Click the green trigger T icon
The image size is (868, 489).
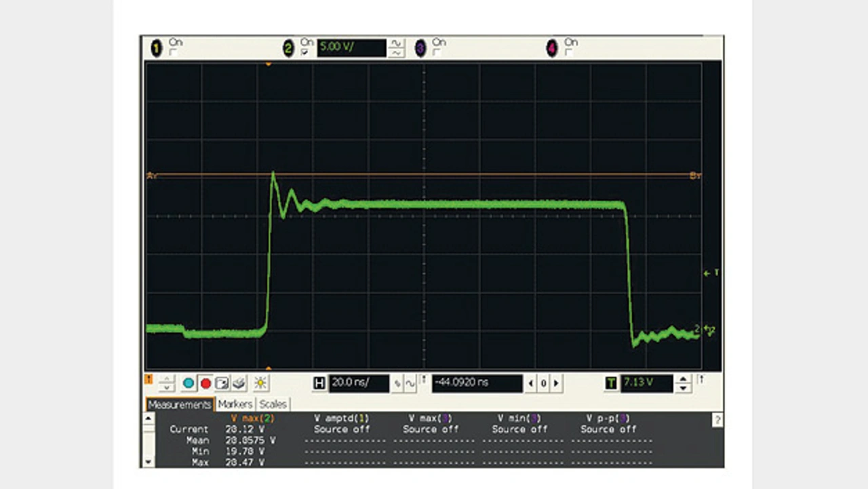[x=611, y=384]
